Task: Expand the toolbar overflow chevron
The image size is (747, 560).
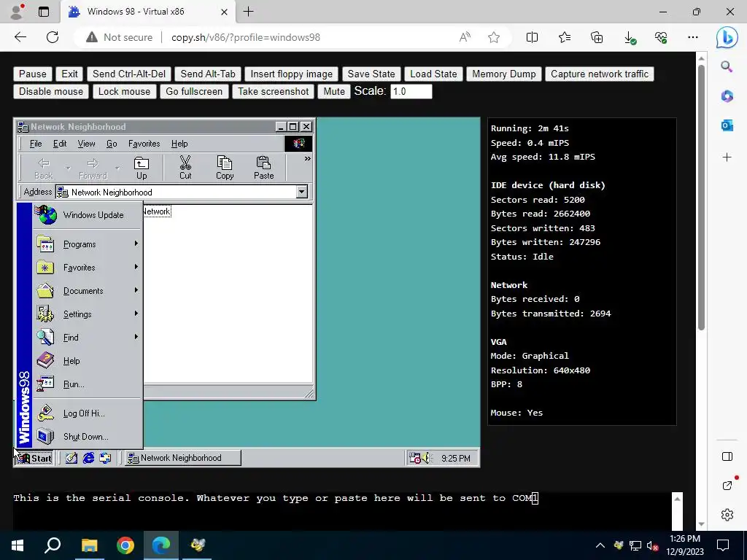Action: 307,158
